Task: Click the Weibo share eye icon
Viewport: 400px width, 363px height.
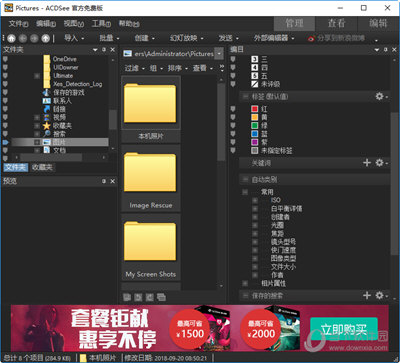Action: [311, 38]
